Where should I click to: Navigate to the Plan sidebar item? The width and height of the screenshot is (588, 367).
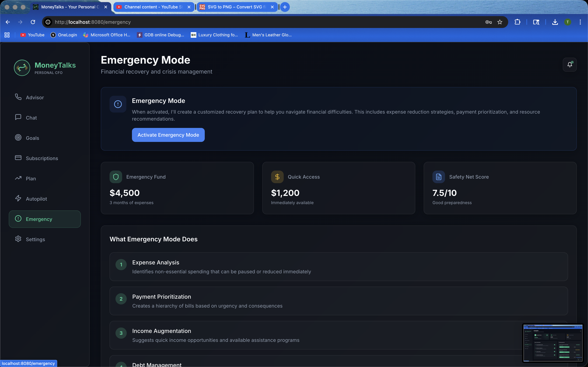(31, 178)
